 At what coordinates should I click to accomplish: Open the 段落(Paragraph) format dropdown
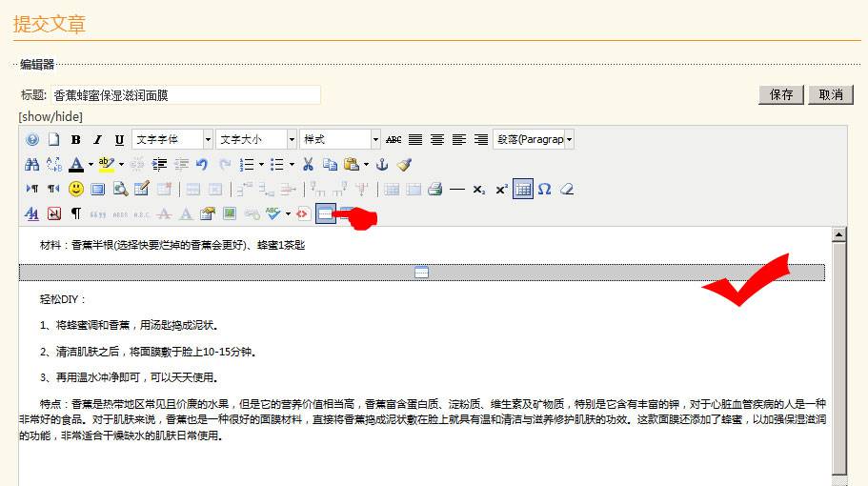click(534, 139)
